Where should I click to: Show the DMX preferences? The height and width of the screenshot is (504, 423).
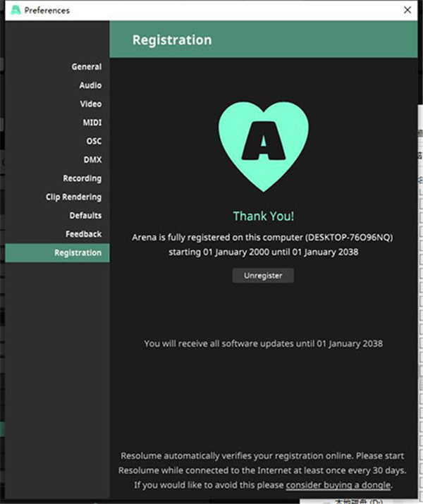point(92,160)
